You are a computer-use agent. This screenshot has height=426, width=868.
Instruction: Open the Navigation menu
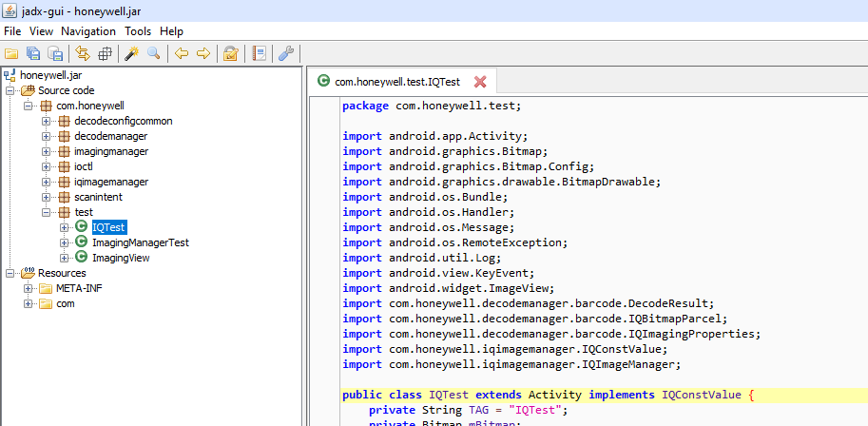tap(88, 31)
